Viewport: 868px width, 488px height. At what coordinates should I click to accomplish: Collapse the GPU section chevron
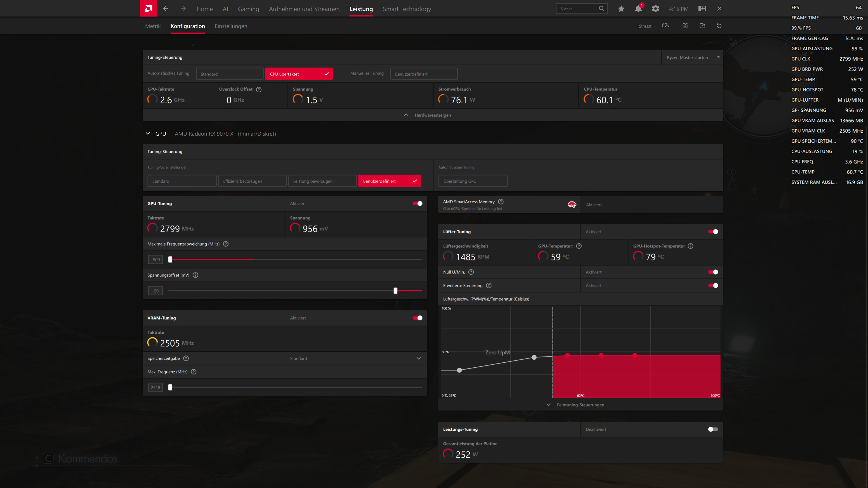coord(148,133)
